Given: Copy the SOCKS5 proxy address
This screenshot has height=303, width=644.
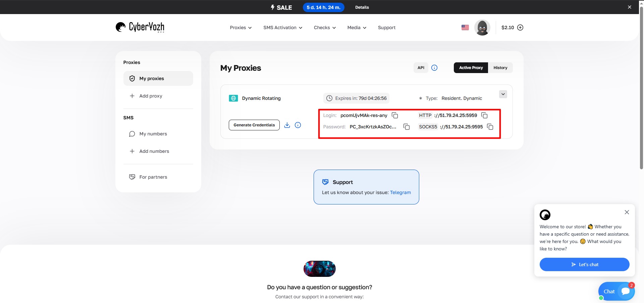Looking at the screenshot, I should pyautogui.click(x=490, y=127).
